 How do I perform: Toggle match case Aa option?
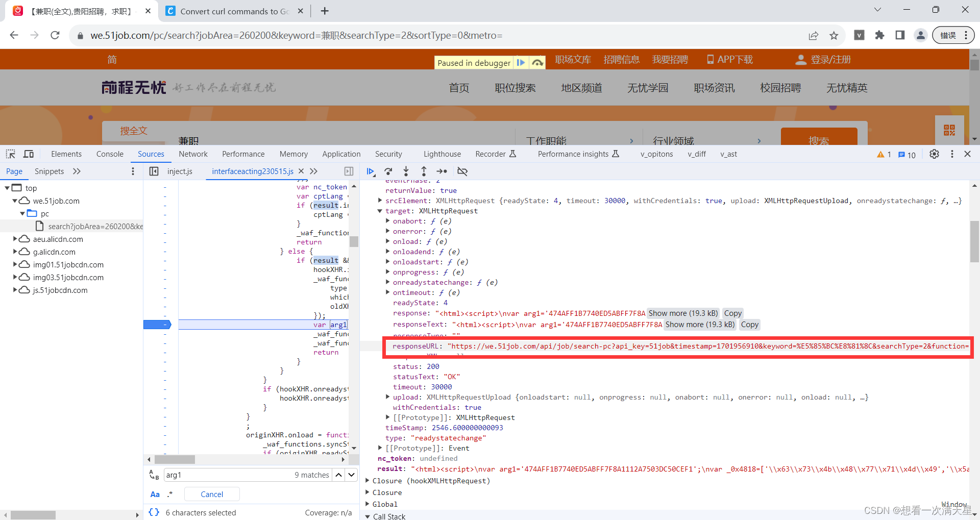[155, 494]
